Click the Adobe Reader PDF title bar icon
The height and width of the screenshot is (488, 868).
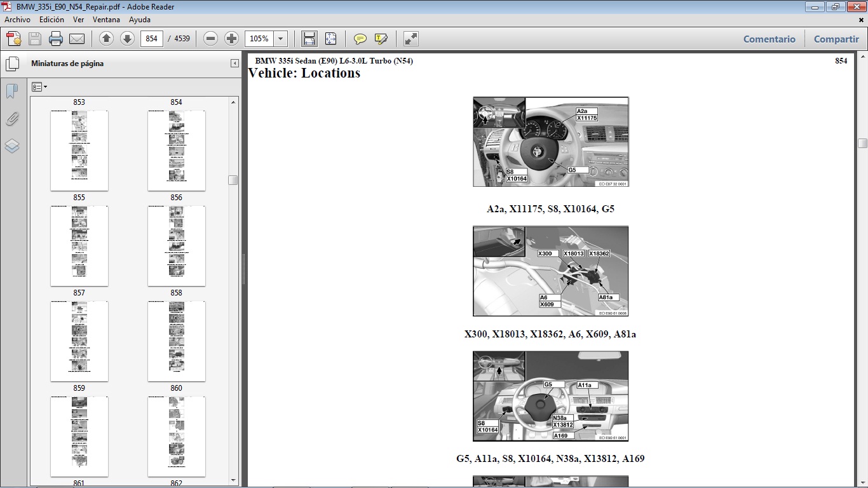(x=8, y=7)
